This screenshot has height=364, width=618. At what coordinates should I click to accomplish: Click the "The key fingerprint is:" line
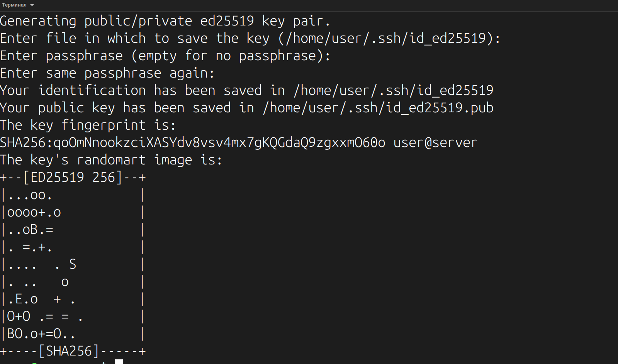coord(88,125)
